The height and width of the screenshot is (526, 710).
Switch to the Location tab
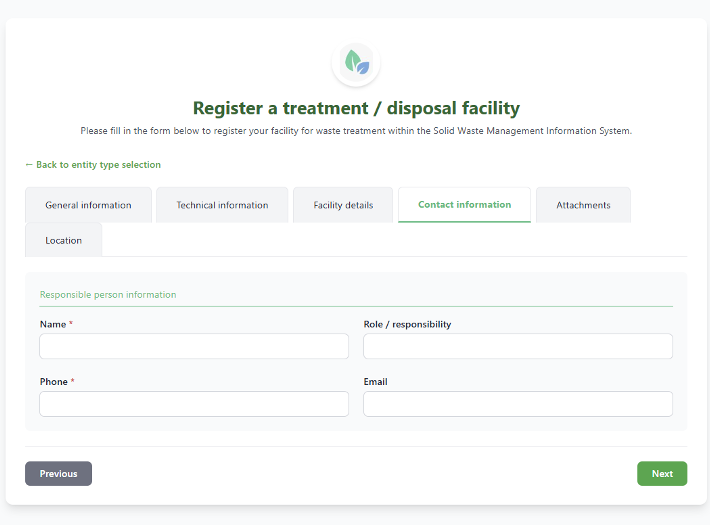[63, 240]
